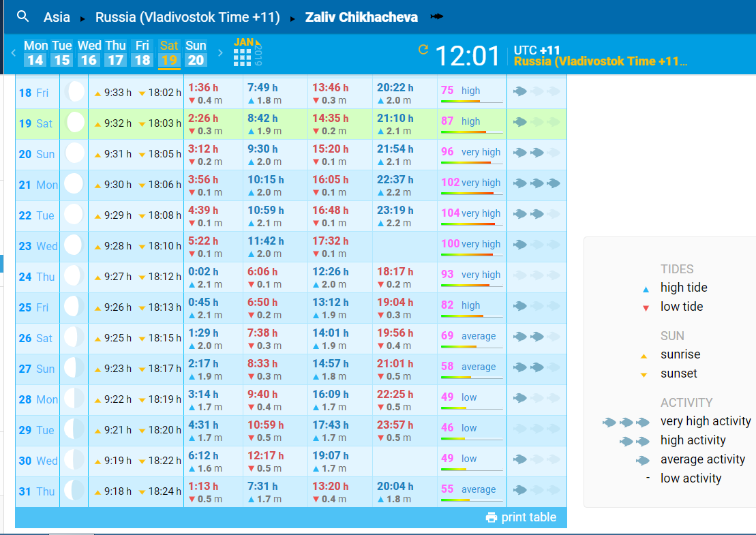Open Russia (Vladivostok Time +11) timezone selector

coord(600,62)
